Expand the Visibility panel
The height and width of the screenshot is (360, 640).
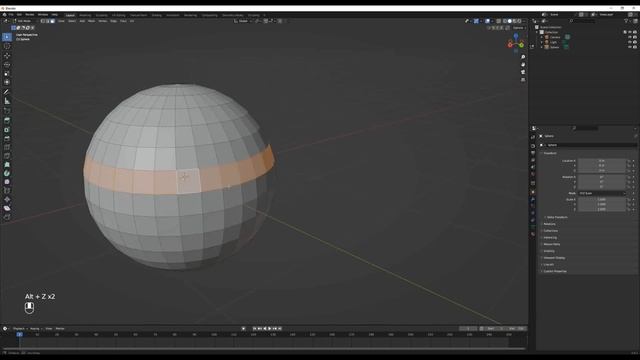(x=549, y=251)
